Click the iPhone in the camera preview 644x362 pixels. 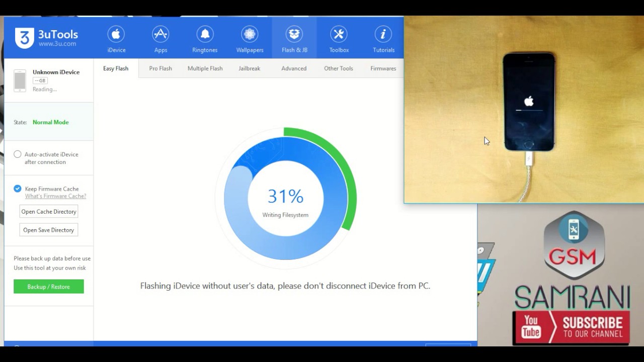tap(529, 102)
